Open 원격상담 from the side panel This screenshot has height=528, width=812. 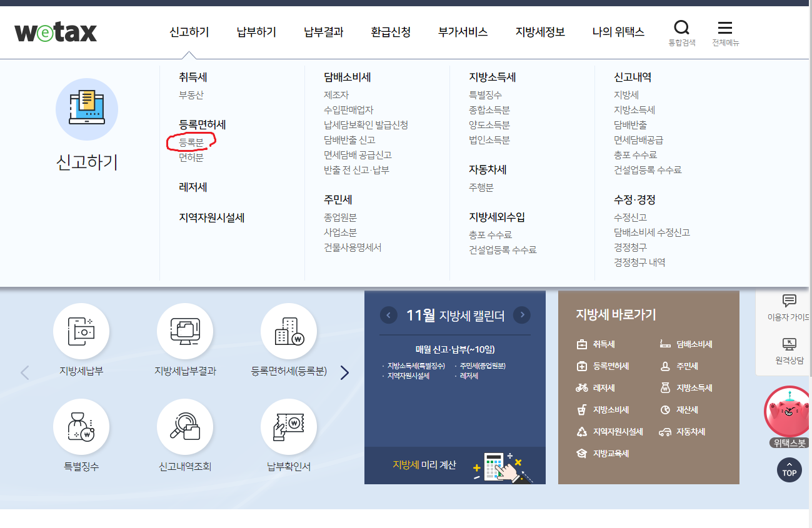pyautogui.click(x=789, y=351)
